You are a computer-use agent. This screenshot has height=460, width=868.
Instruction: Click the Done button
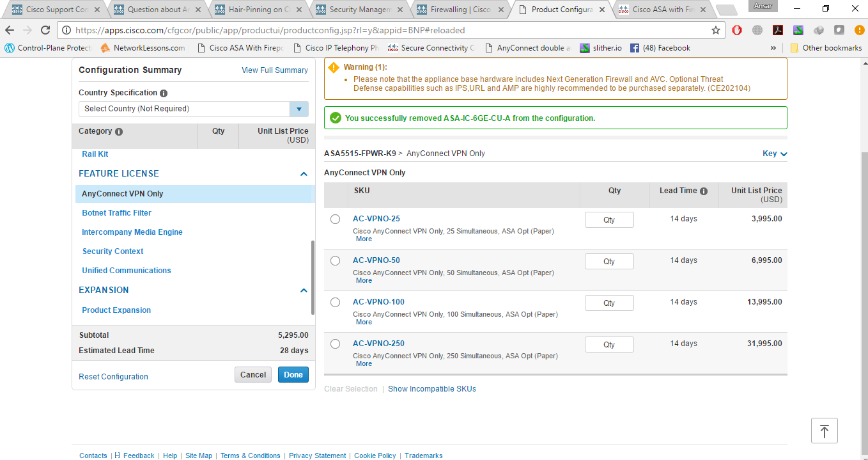(x=293, y=375)
